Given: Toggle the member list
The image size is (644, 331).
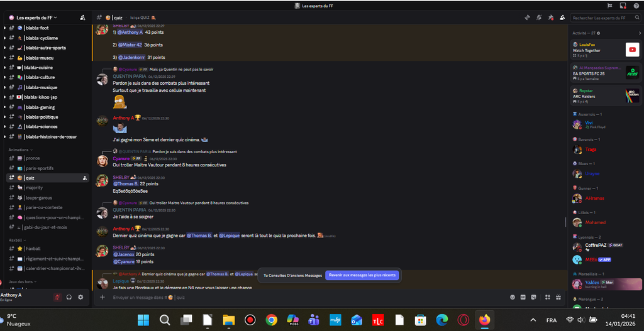Looking at the screenshot, I should point(562,18).
